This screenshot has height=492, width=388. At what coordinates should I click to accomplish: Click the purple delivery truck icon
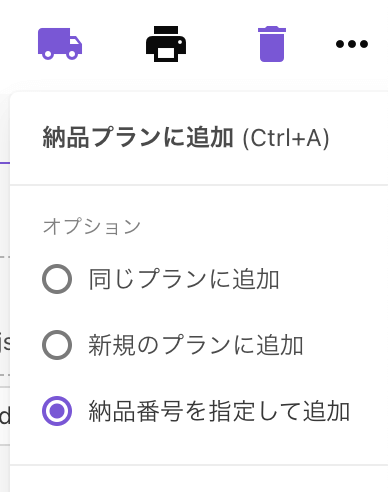coord(60,44)
